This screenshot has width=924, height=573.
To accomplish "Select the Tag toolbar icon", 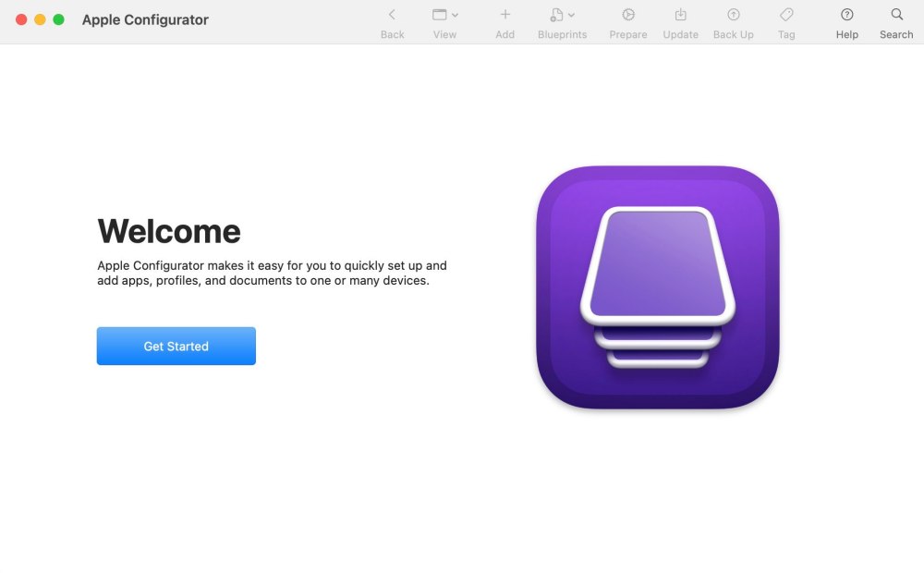I will tap(786, 15).
